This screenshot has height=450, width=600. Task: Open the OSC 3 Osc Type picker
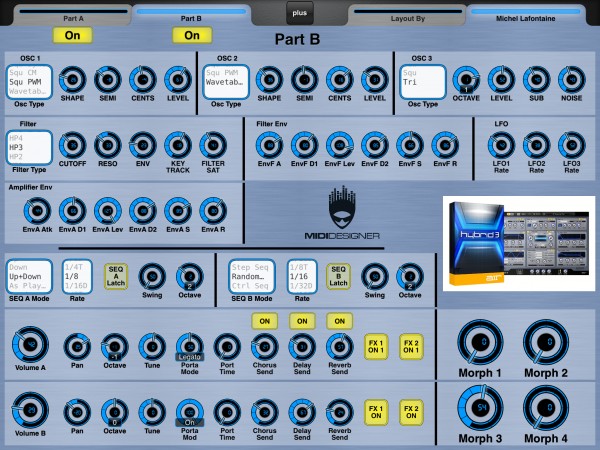[422, 82]
